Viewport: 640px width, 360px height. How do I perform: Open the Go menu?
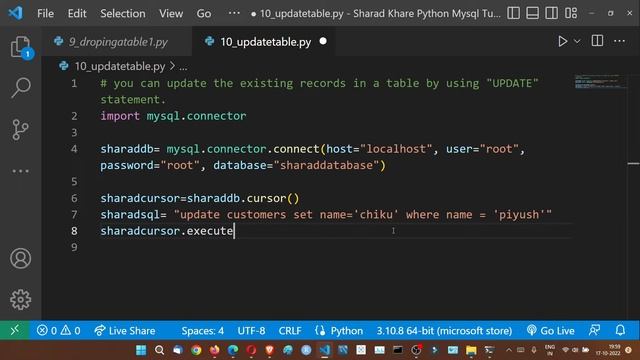(x=204, y=13)
